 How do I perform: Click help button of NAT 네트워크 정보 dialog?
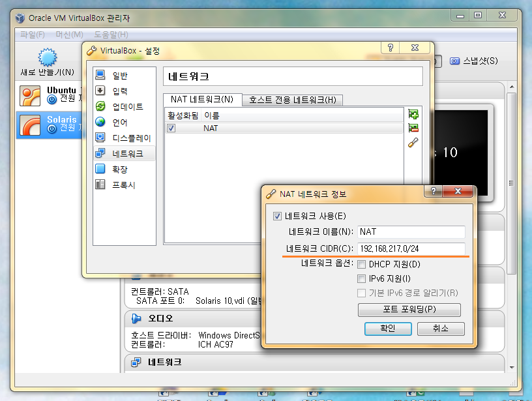(x=434, y=191)
